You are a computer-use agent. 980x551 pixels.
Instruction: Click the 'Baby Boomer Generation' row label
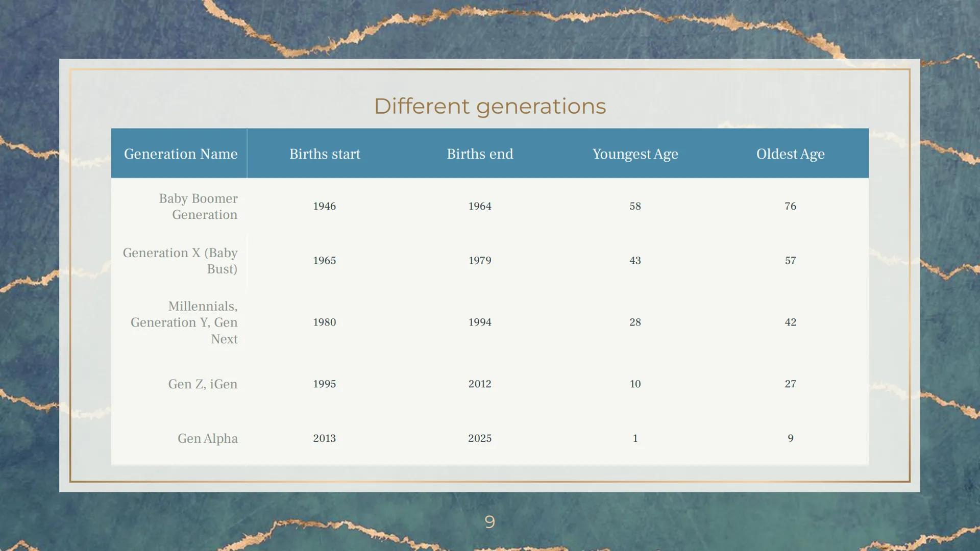pyautogui.click(x=198, y=206)
